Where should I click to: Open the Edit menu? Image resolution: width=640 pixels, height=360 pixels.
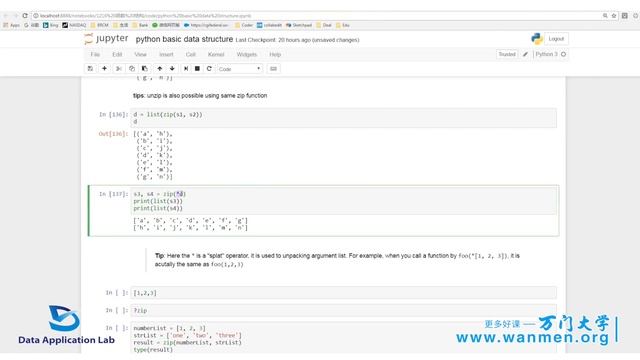(x=117, y=54)
